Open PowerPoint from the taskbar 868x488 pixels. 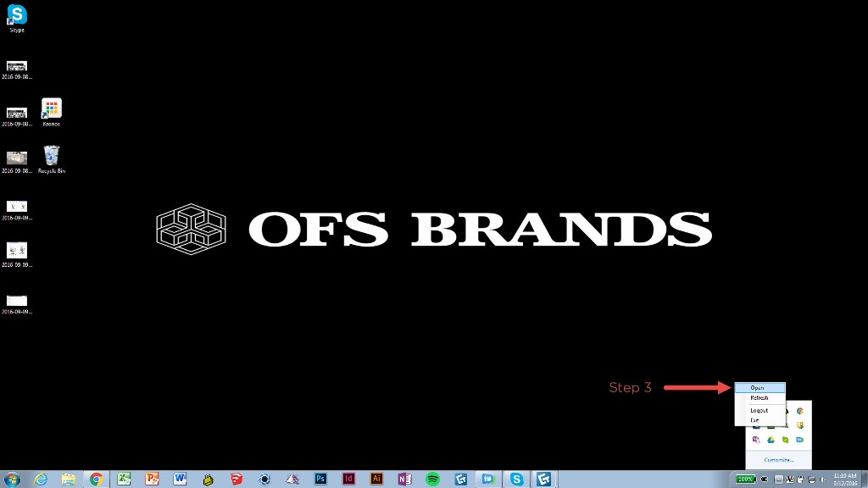152,480
